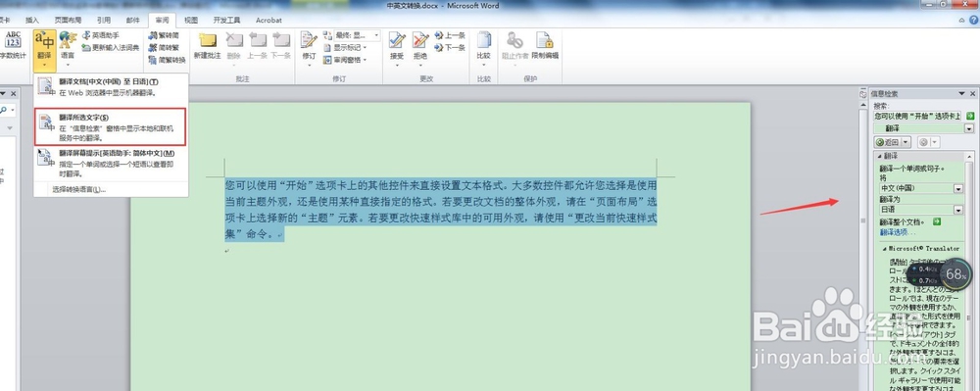Click 接受 accept change icon

[x=397, y=40]
